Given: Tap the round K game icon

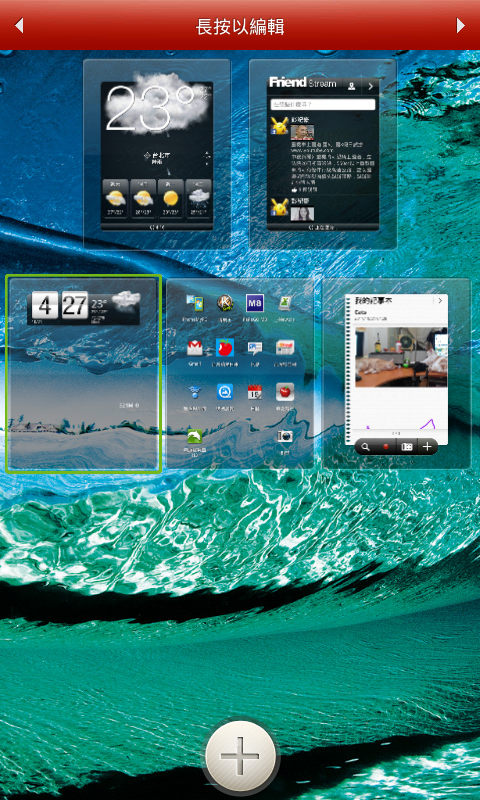Looking at the screenshot, I should pyautogui.click(x=225, y=303).
